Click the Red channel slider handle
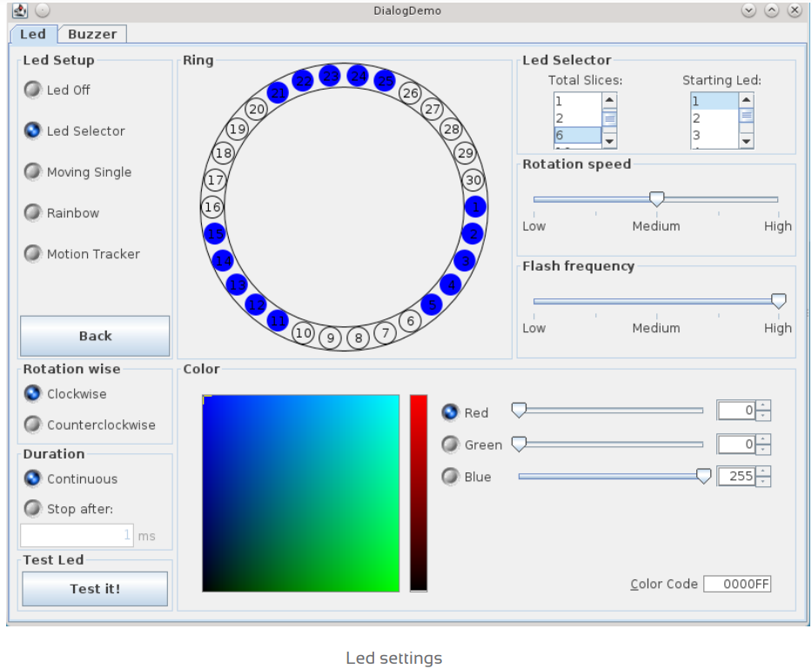Image resolution: width=812 pixels, height=669 pixels. coord(519,410)
